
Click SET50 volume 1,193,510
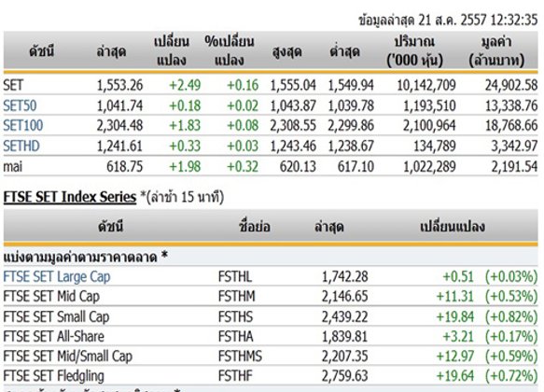tap(429, 105)
